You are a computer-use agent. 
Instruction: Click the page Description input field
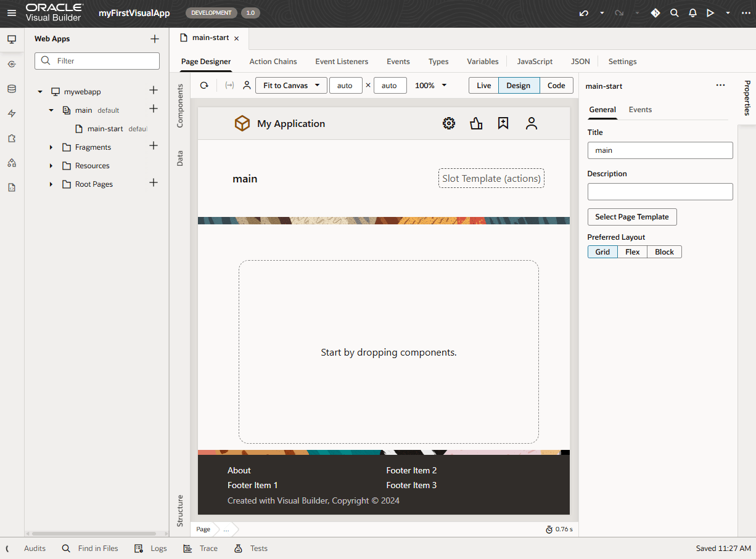coord(660,192)
